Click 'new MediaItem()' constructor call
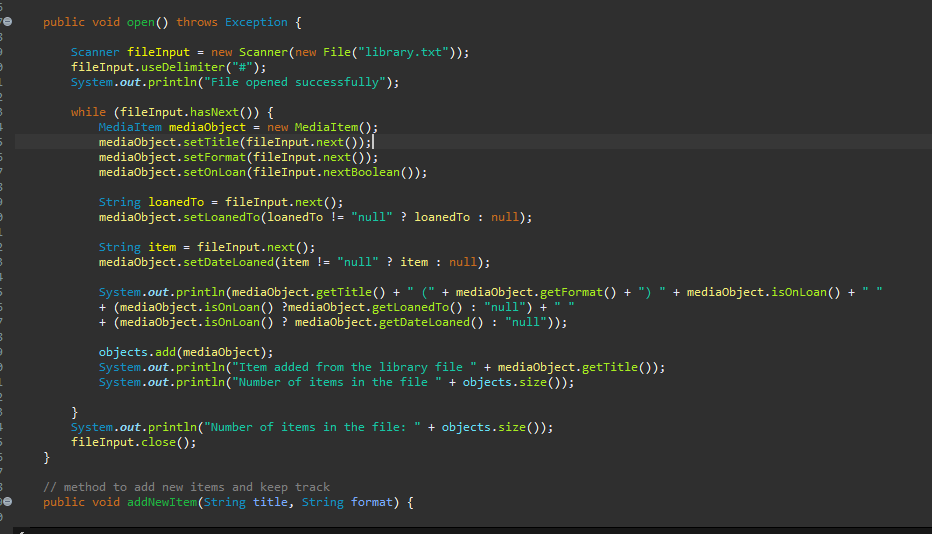The height and width of the screenshot is (534, 932). point(322,127)
